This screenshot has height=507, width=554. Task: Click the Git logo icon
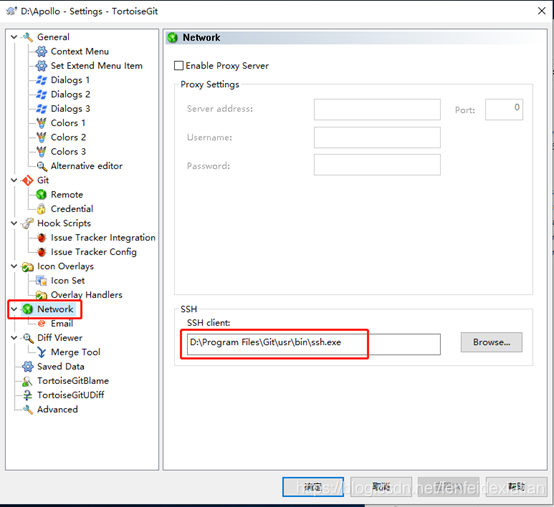tap(28, 180)
